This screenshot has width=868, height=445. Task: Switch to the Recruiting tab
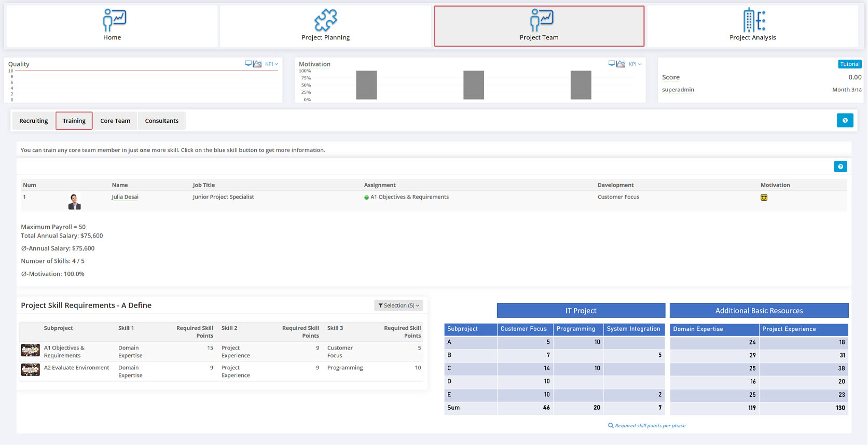[33, 121]
